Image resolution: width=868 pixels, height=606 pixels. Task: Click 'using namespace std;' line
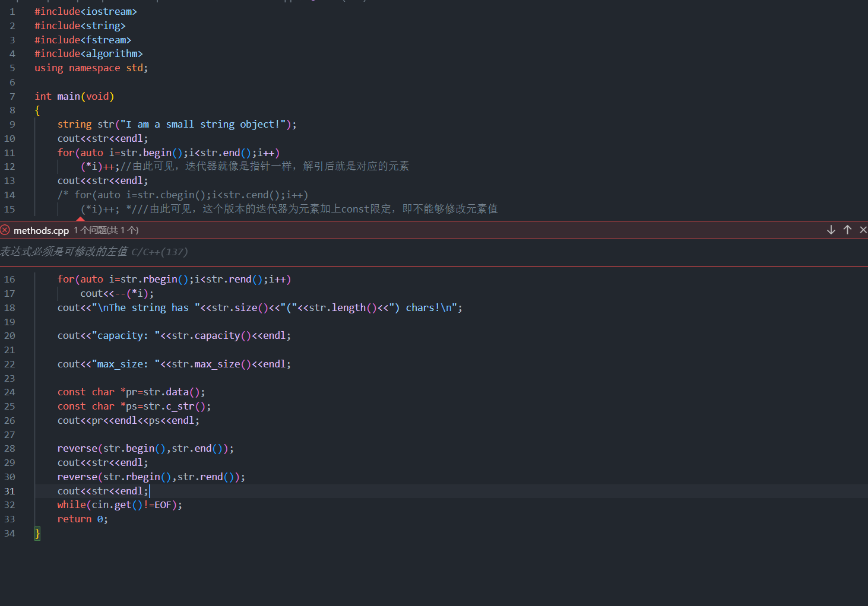[91, 68]
